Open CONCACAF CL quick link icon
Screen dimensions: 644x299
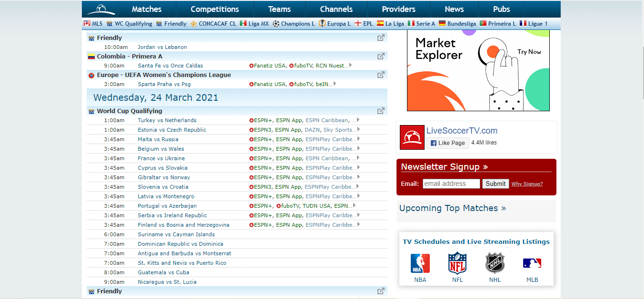pyautogui.click(x=213, y=24)
